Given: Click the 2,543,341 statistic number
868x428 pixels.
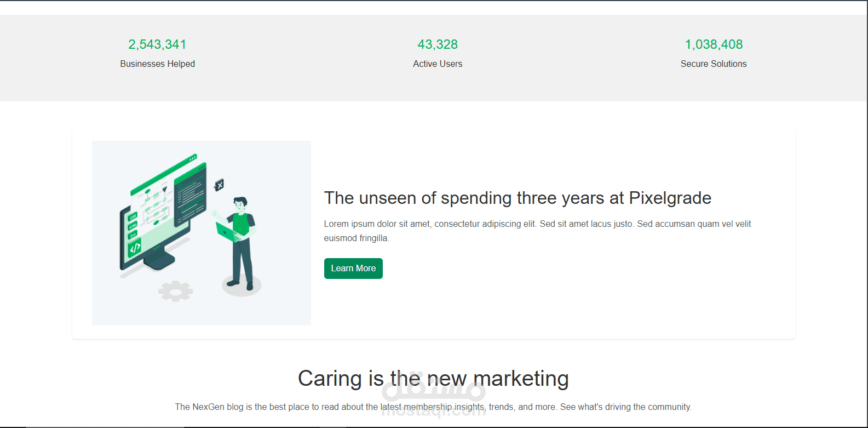Looking at the screenshot, I should pyautogui.click(x=157, y=44).
